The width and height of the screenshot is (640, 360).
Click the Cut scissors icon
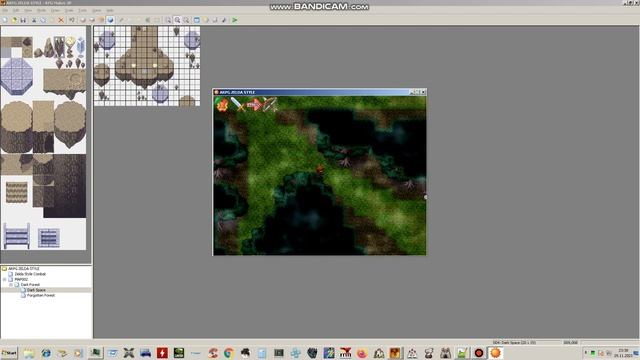[34, 20]
